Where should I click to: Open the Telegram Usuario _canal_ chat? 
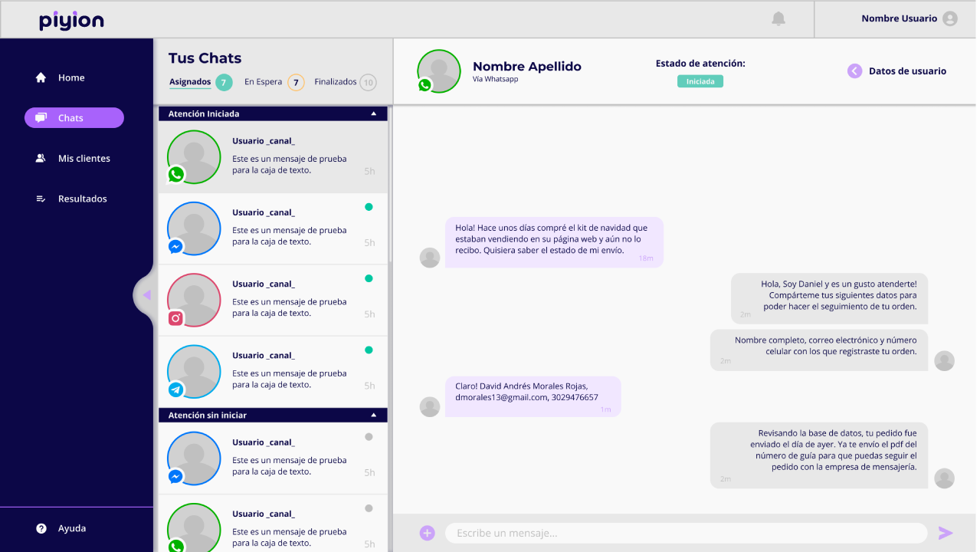(273, 372)
